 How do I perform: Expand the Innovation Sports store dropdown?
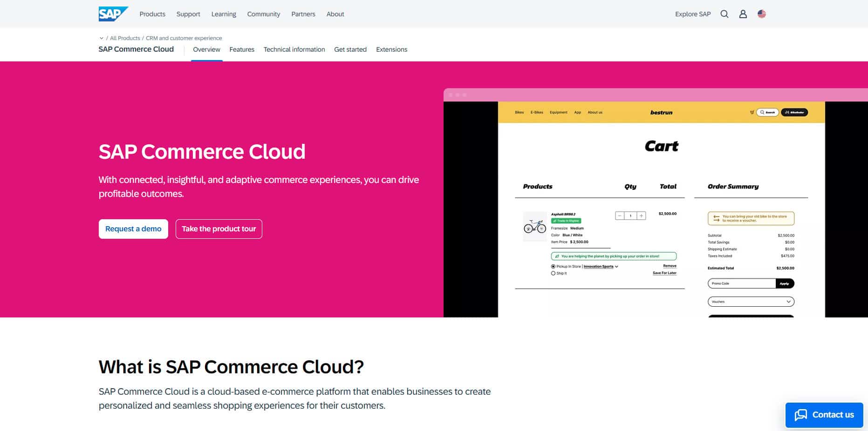point(601,267)
